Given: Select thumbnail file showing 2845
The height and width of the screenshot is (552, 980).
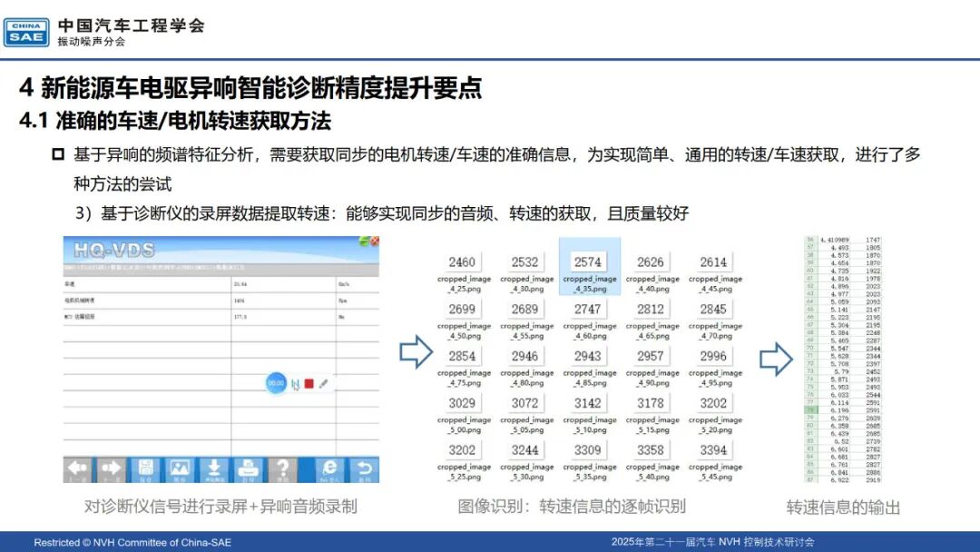Looking at the screenshot, I should (x=715, y=320).
